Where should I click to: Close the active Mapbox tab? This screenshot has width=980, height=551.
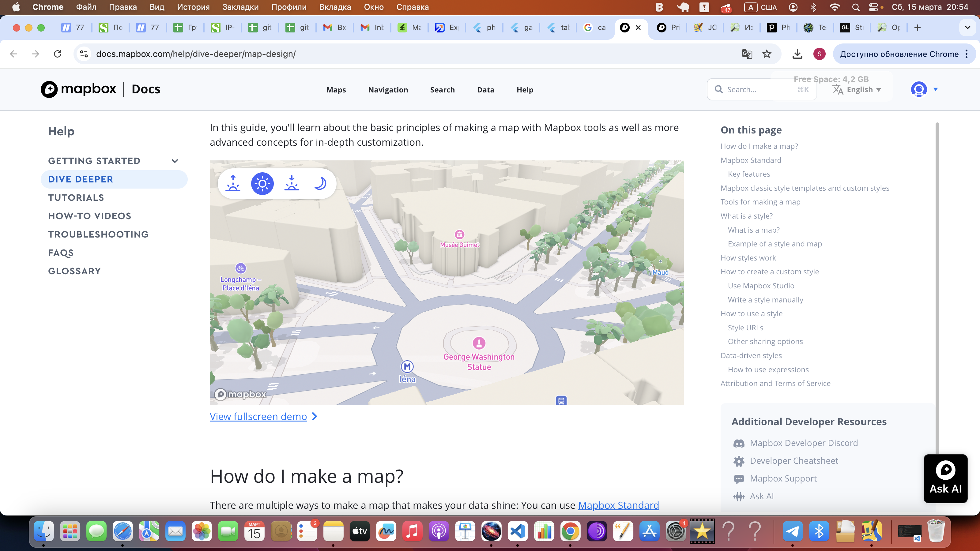click(638, 27)
